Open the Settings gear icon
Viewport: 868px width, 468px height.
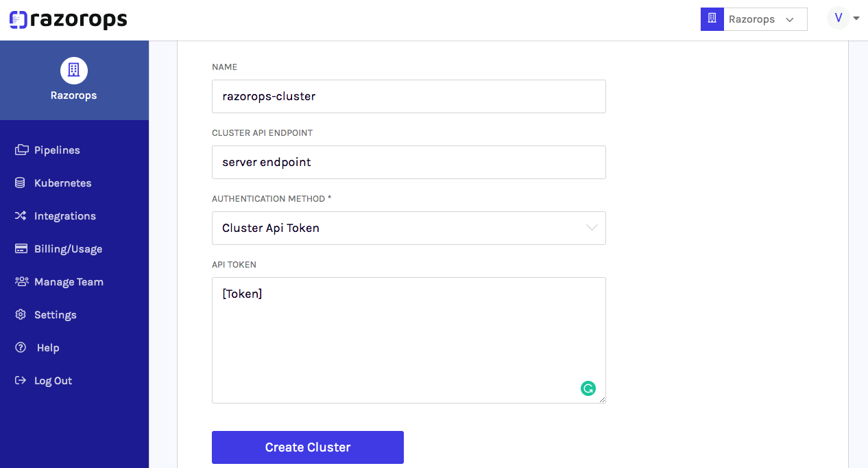tap(21, 315)
